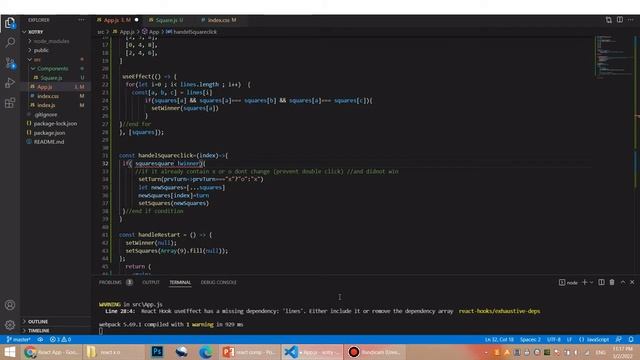Click errors and warnings count in status bar

pos(60,339)
